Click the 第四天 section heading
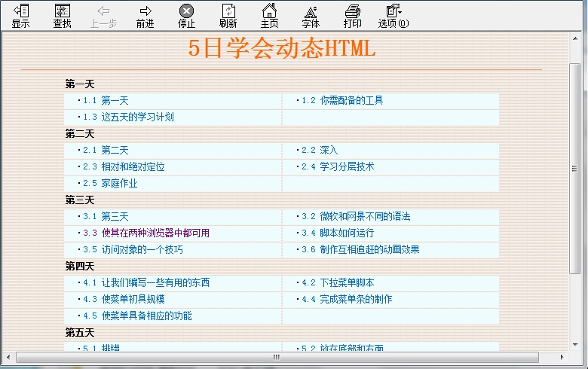The height and width of the screenshot is (369, 588). click(x=79, y=267)
